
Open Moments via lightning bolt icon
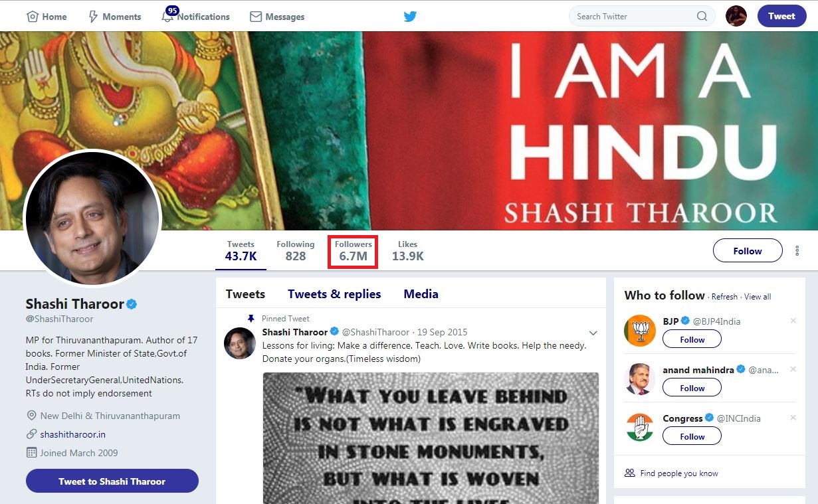pos(93,17)
